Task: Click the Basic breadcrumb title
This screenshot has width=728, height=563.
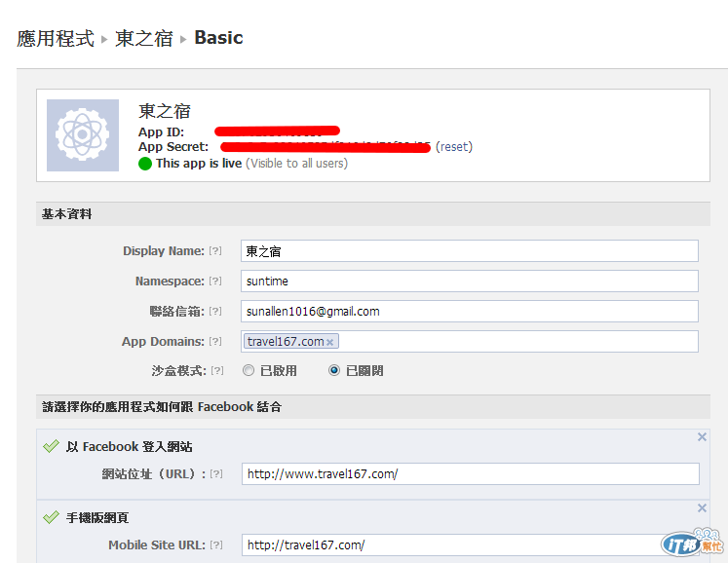Action: [218, 38]
